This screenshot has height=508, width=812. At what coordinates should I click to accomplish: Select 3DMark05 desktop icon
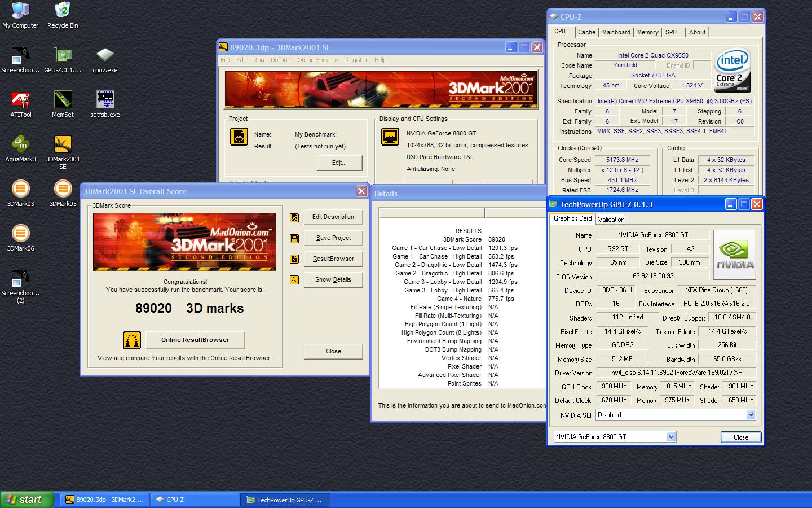pyautogui.click(x=63, y=194)
